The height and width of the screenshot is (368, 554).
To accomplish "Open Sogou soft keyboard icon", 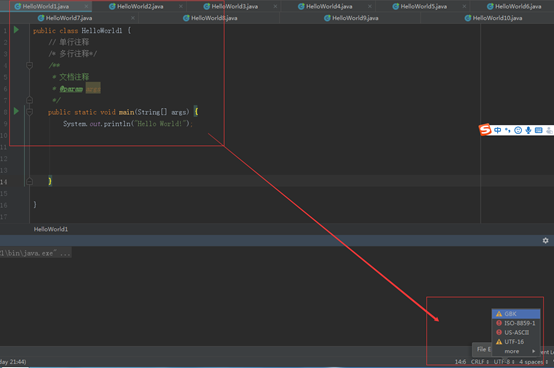I will coord(538,130).
